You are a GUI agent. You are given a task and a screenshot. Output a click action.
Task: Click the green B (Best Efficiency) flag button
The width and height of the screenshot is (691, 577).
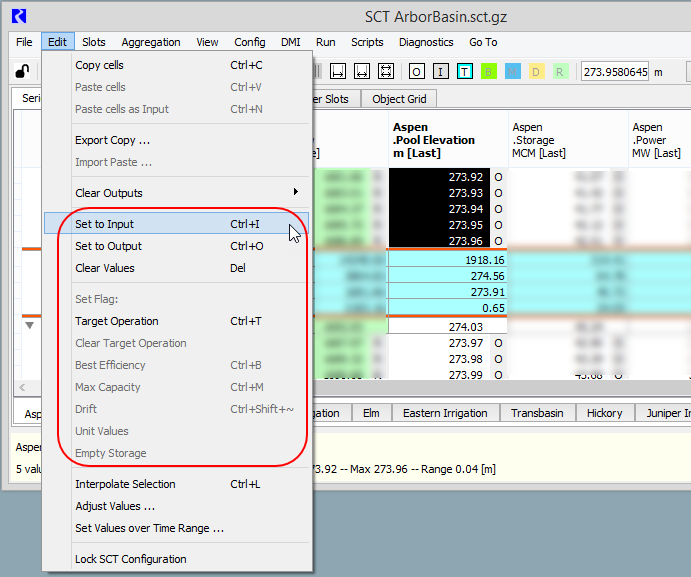pyautogui.click(x=489, y=72)
